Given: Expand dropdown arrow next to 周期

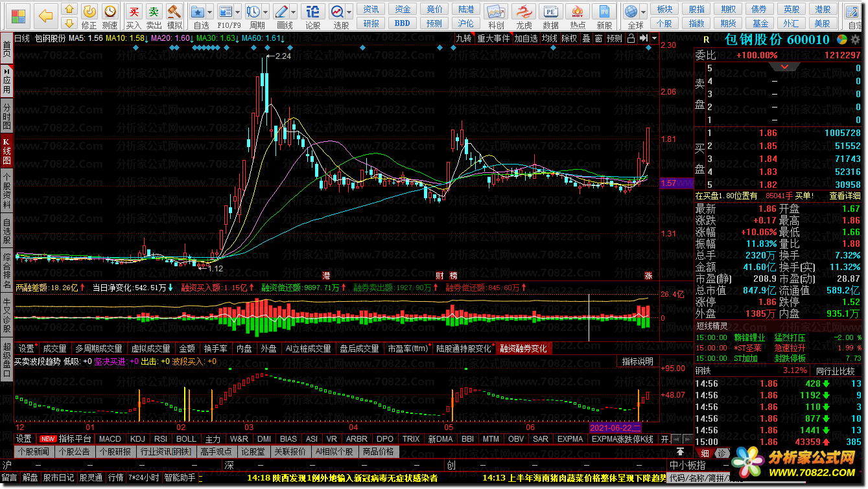Looking at the screenshot, I should pyautogui.click(x=265, y=12).
